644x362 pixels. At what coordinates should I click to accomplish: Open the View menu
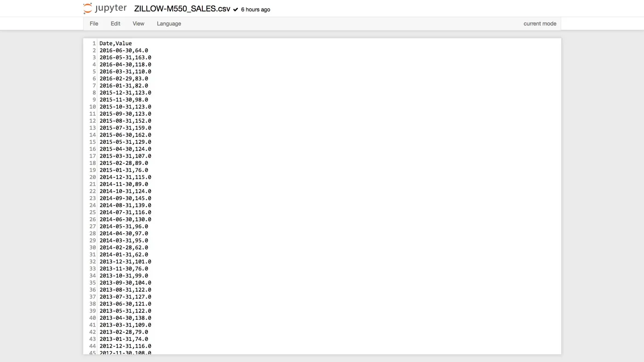138,23
